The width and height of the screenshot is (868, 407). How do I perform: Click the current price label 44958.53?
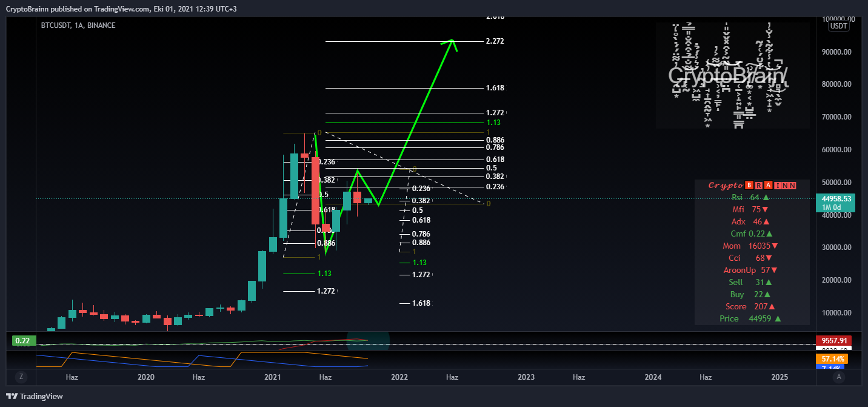[x=837, y=198]
